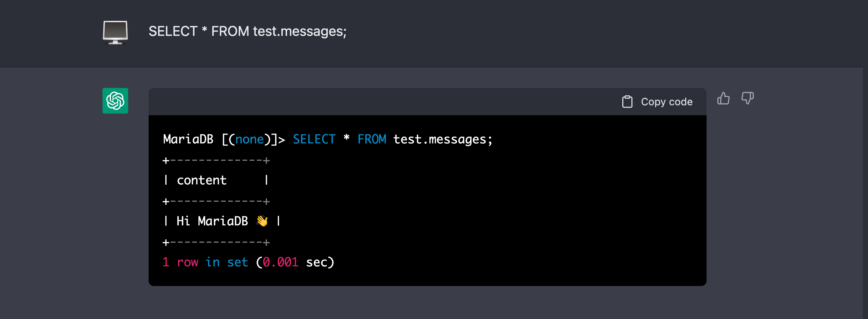The height and width of the screenshot is (319, 868).
Task: Click the thumbs down feedback icon
Action: tap(747, 98)
